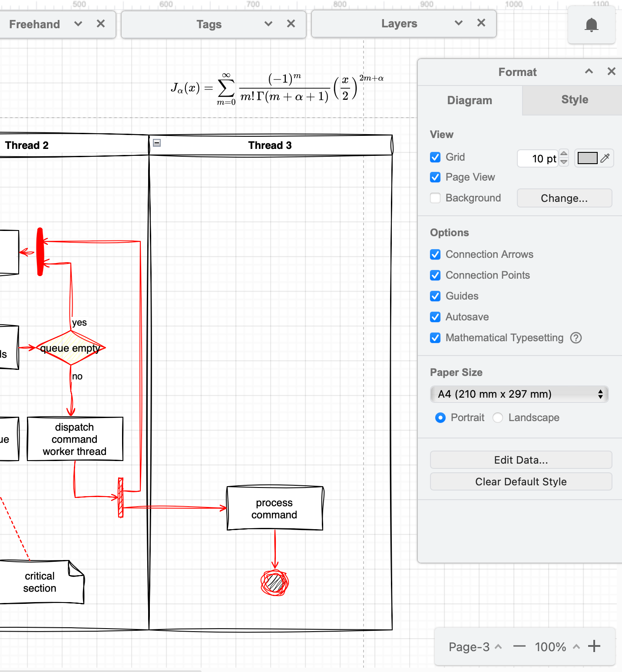Zoom out using the minus icon
This screenshot has width=622, height=672.
519,647
